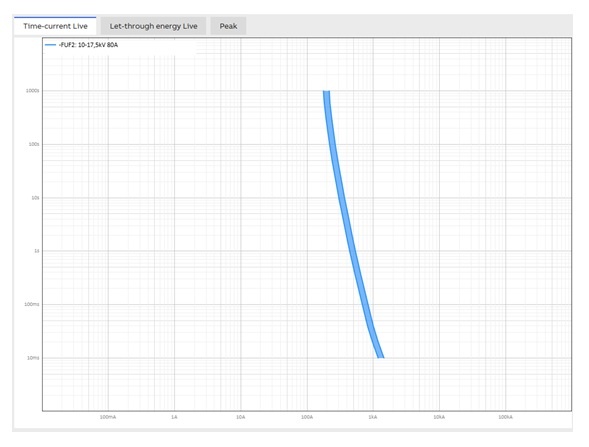Open the Let-through energy Live tab

[153, 26]
